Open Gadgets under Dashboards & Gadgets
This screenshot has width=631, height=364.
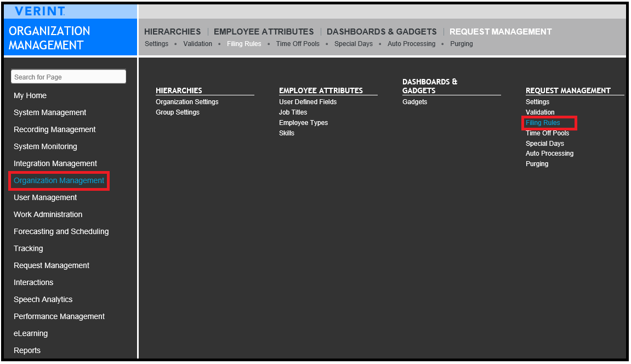(414, 102)
